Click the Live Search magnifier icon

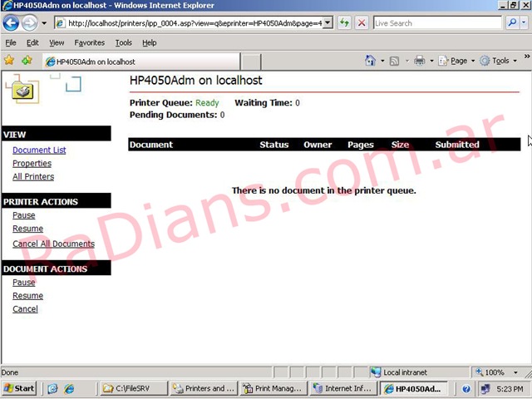tap(512, 23)
